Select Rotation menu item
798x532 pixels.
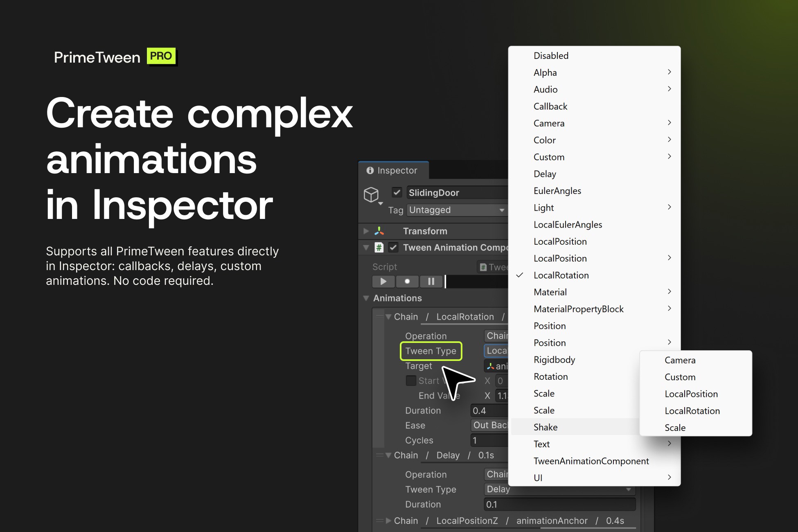pyautogui.click(x=575, y=376)
